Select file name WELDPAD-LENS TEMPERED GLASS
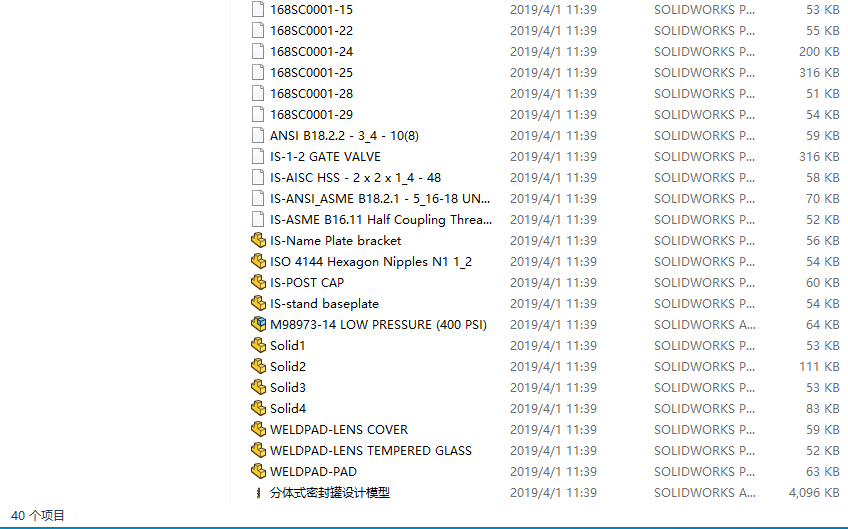The width and height of the screenshot is (848, 529). coord(371,451)
